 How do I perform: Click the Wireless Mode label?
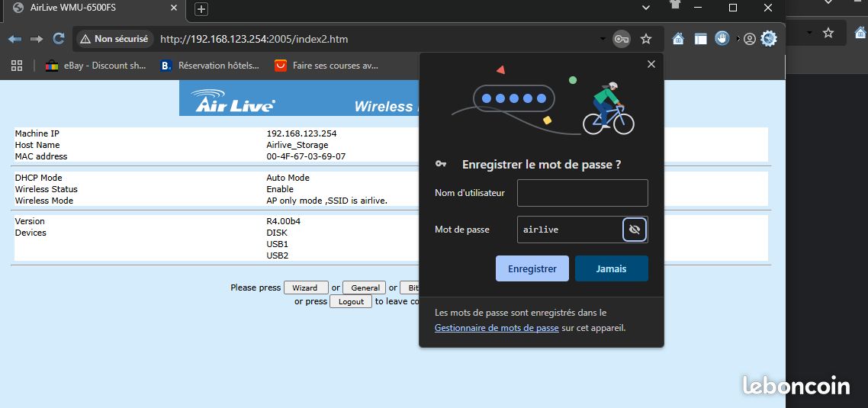tap(43, 201)
